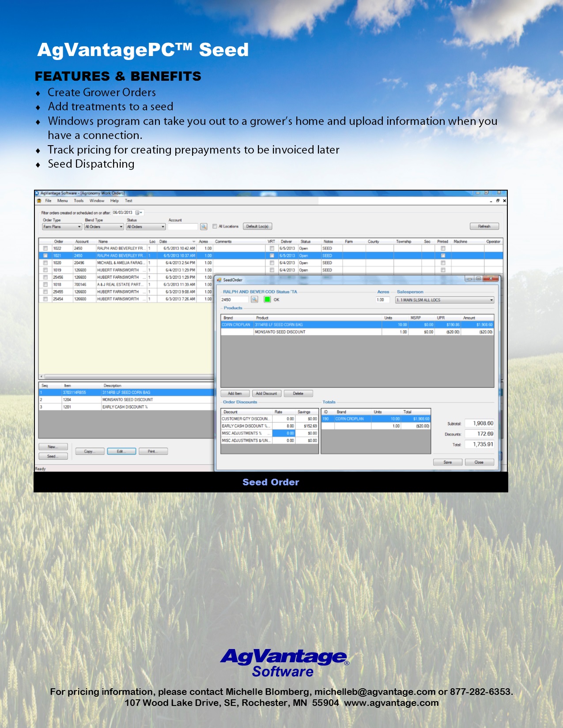The height and width of the screenshot is (728, 563).
Task: Click the Print... button
Action: pyautogui.click(x=153, y=451)
